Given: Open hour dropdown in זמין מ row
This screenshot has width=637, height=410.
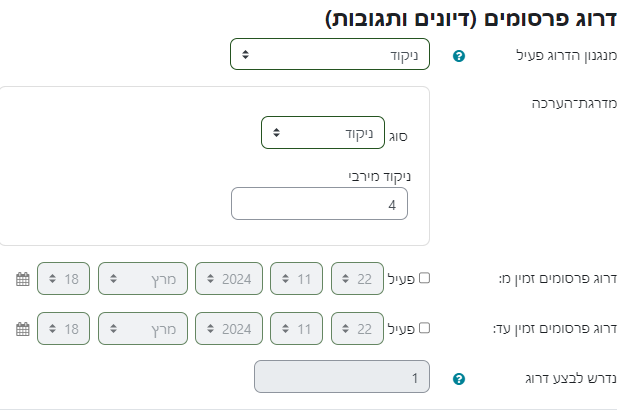Looking at the screenshot, I should pyautogui.click(x=296, y=279).
